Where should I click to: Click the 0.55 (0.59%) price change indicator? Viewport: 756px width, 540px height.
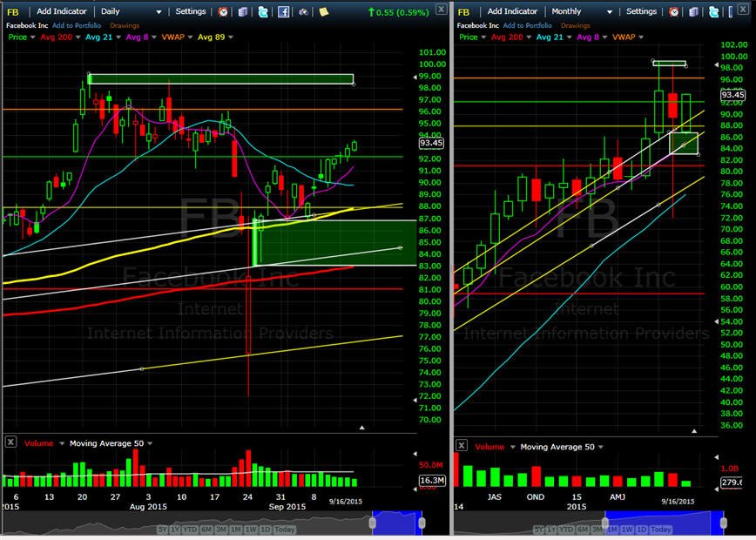398,12
